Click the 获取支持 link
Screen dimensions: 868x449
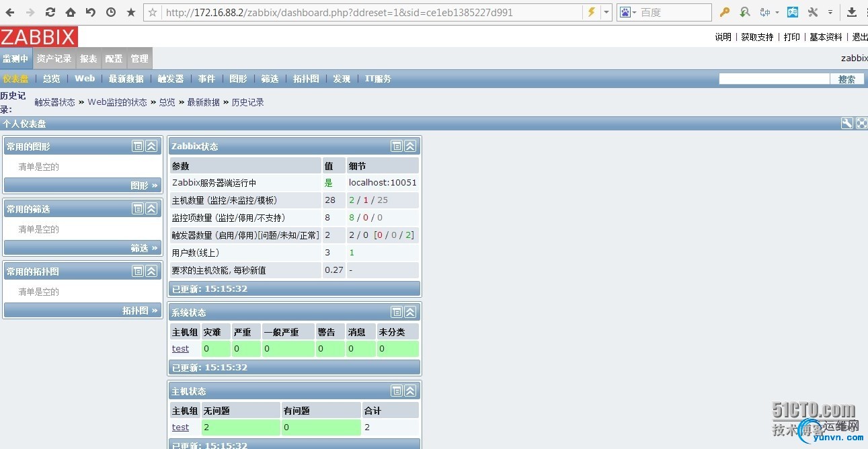(x=757, y=37)
